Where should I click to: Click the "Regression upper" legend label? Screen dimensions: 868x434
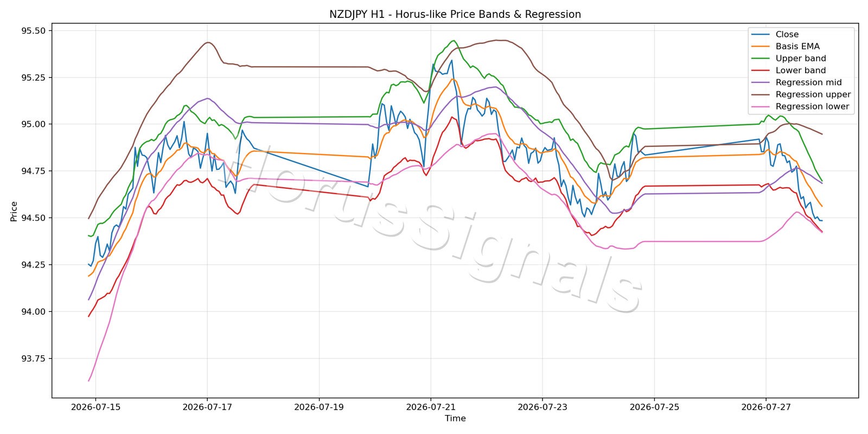pos(813,94)
